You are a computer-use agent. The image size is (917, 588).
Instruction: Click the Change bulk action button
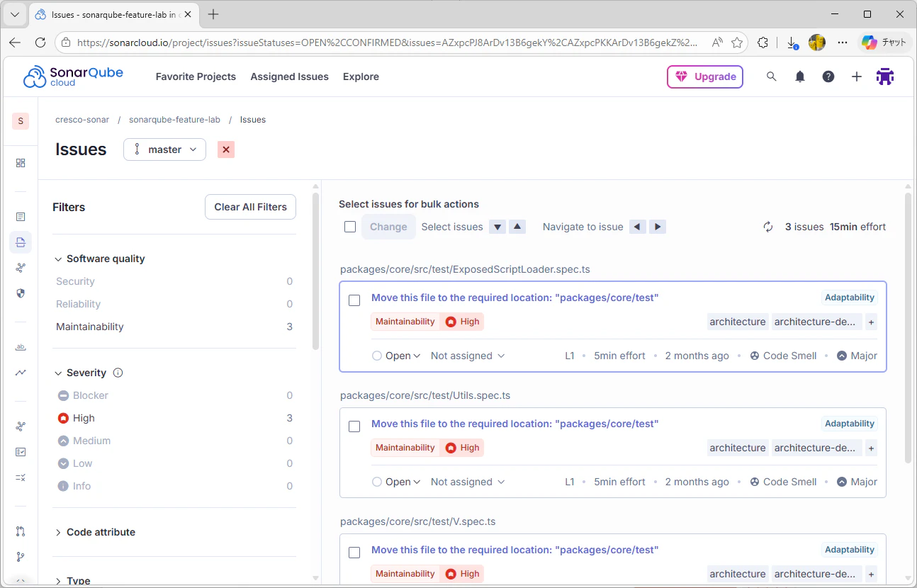[x=388, y=227]
